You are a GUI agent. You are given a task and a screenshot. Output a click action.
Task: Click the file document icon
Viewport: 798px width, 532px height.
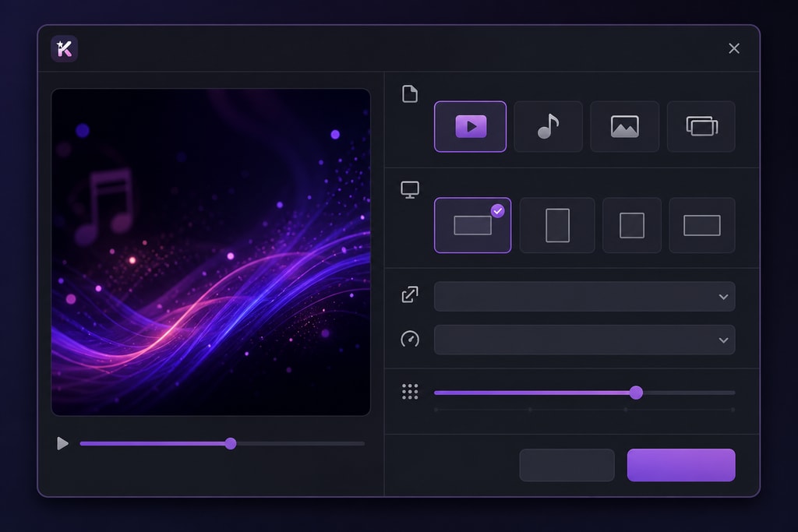(410, 93)
